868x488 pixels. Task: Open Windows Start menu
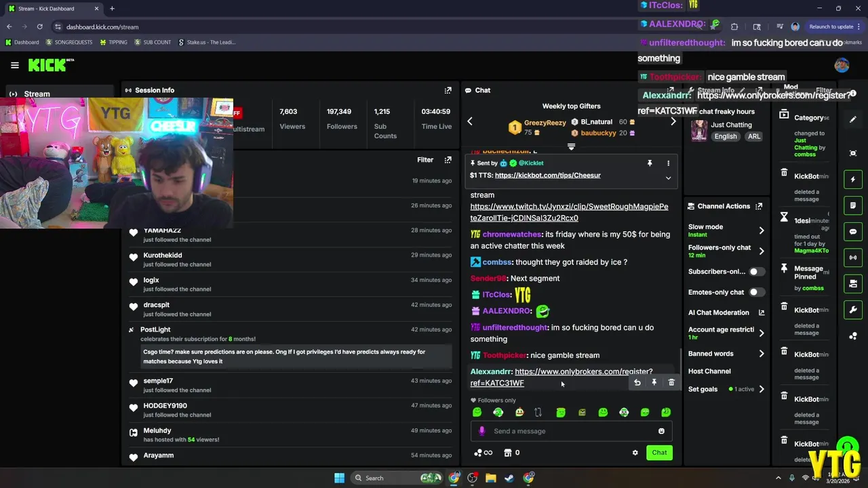339,478
